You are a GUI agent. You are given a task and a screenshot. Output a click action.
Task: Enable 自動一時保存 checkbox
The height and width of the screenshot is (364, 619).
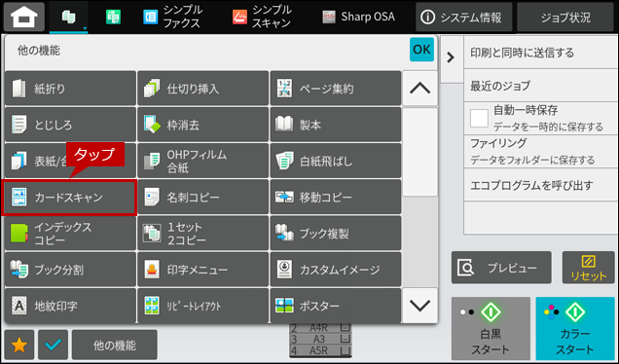pyautogui.click(x=479, y=119)
